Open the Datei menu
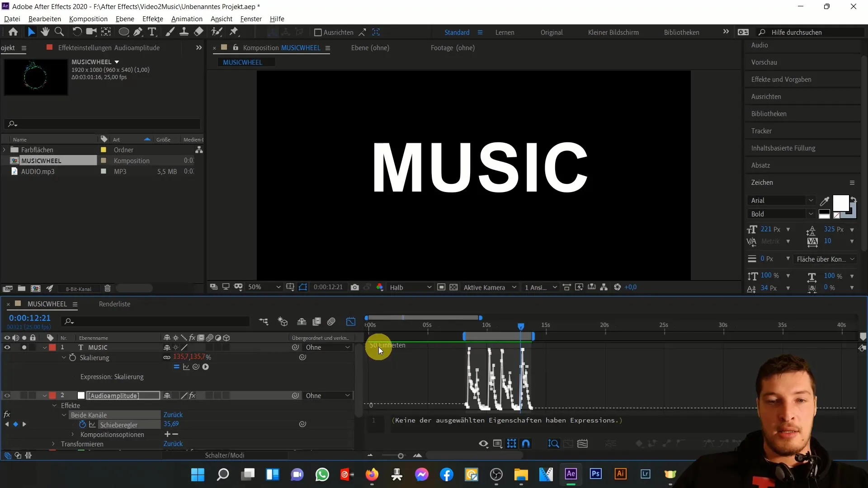This screenshot has width=868, height=488. point(12,19)
